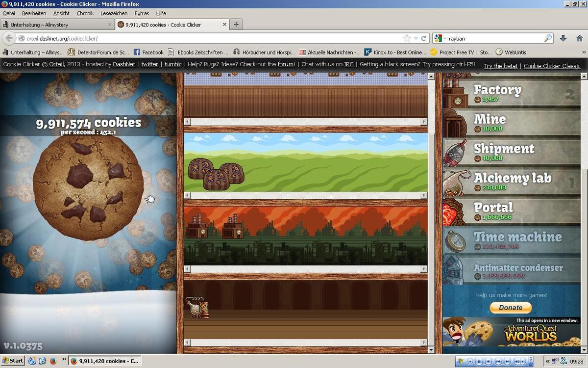This screenshot has height=368, width=588.
Task: Reload the page with the refresh icon
Action: click(423, 38)
